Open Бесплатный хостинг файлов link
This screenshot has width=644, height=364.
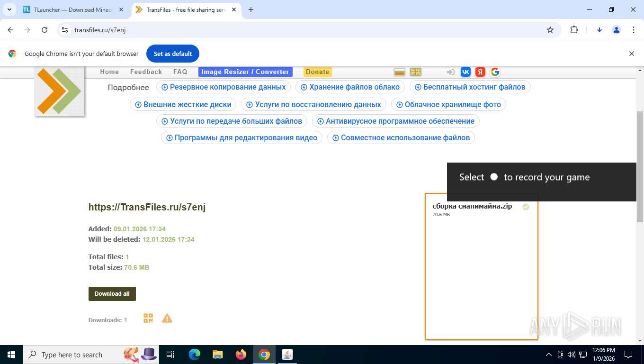click(x=470, y=87)
